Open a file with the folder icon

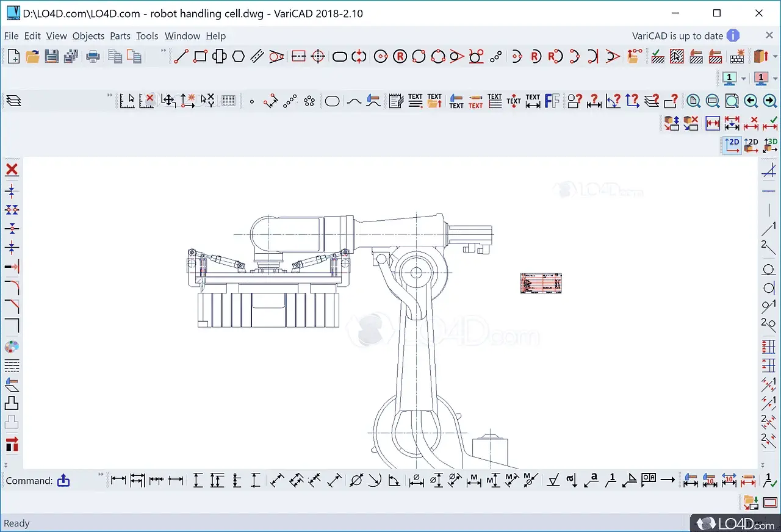point(32,57)
